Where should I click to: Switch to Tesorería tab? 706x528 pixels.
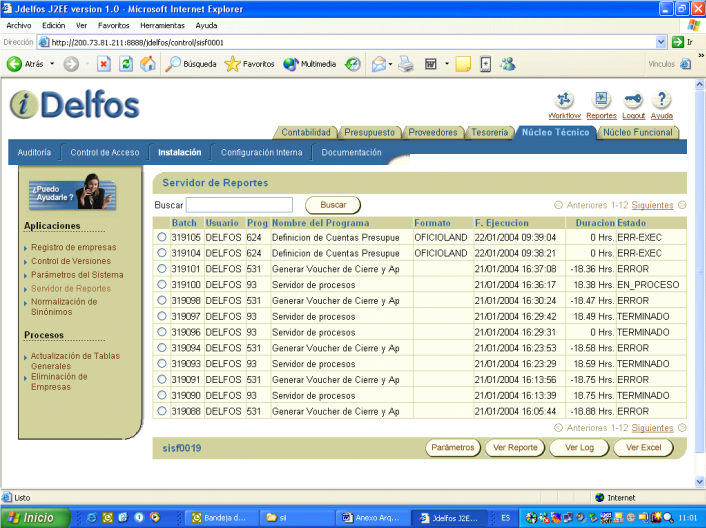[489, 132]
